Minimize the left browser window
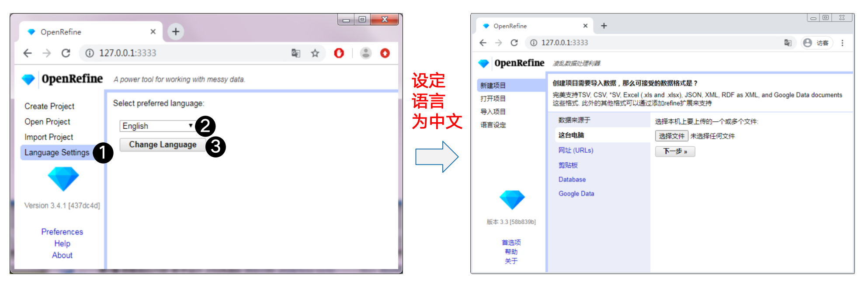868x288 pixels. (346, 20)
